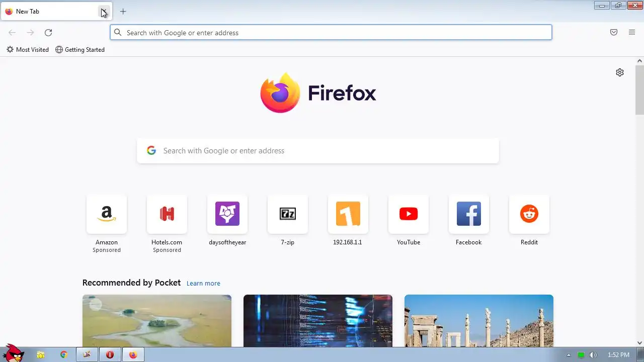Screen dimensions: 644x362
Task: Open the third taskbar application icon
Action: [87, 355]
